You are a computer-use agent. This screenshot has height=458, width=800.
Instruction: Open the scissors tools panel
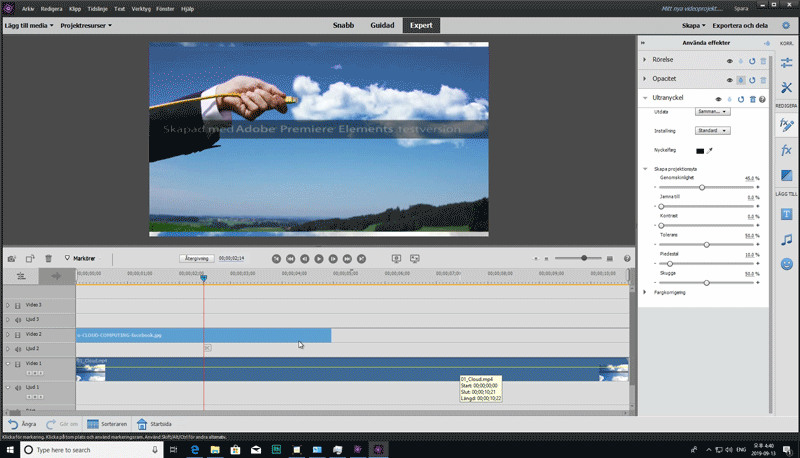point(786,89)
